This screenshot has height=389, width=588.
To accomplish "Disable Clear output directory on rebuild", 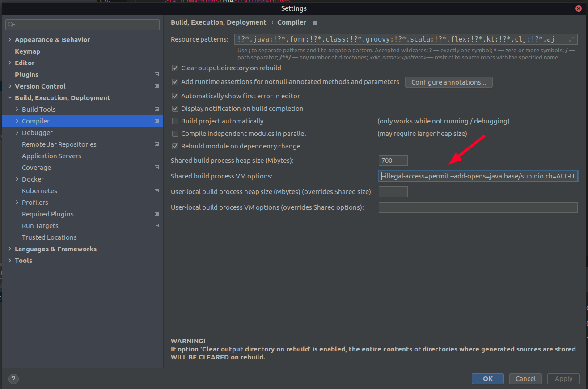I will tap(175, 68).
